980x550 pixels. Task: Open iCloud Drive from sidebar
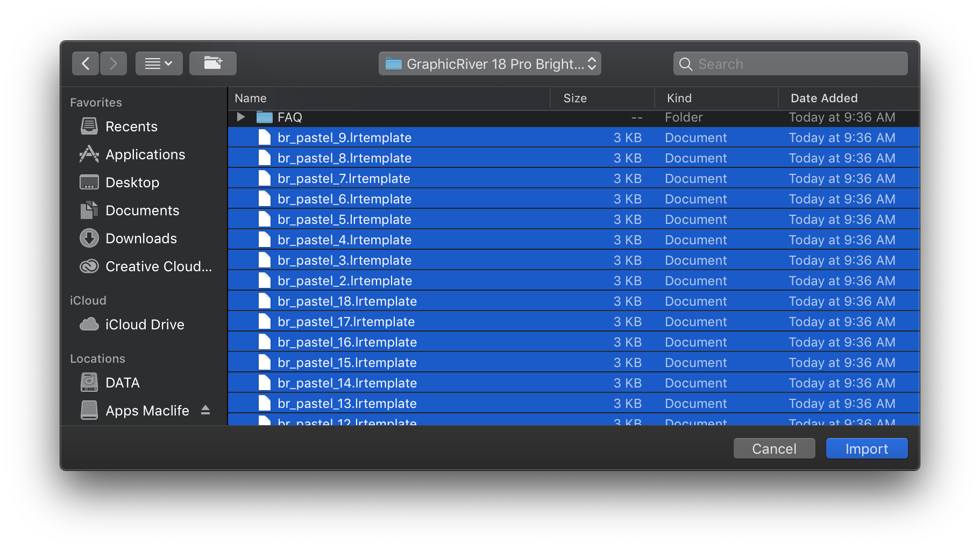144,325
